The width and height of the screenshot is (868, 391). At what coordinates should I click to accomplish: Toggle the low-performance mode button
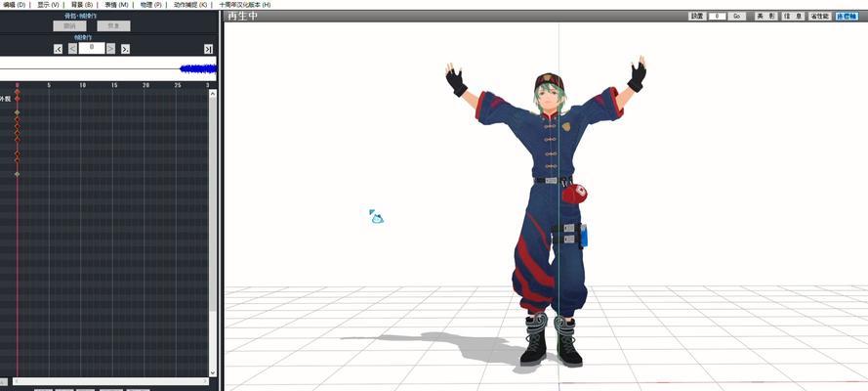coord(820,16)
